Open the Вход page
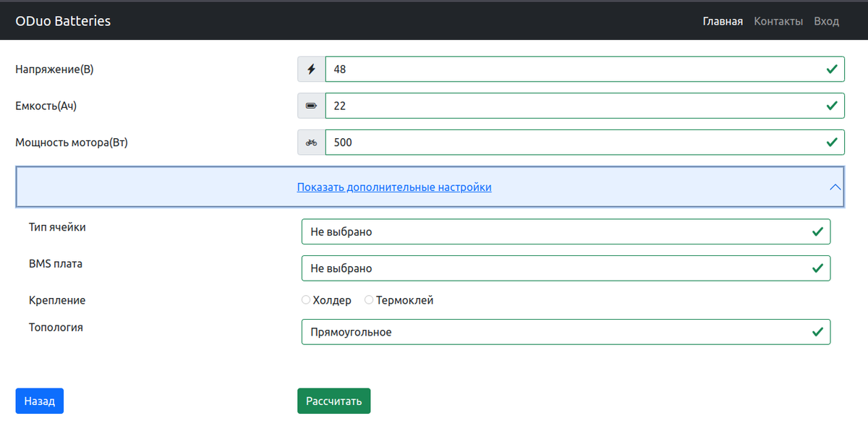The image size is (868, 426). (826, 20)
